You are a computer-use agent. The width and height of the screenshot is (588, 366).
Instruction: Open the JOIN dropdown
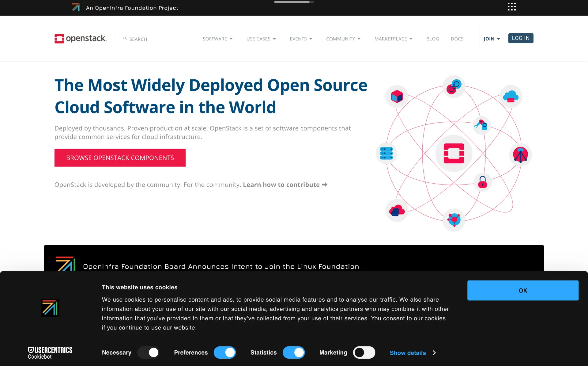(491, 39)
